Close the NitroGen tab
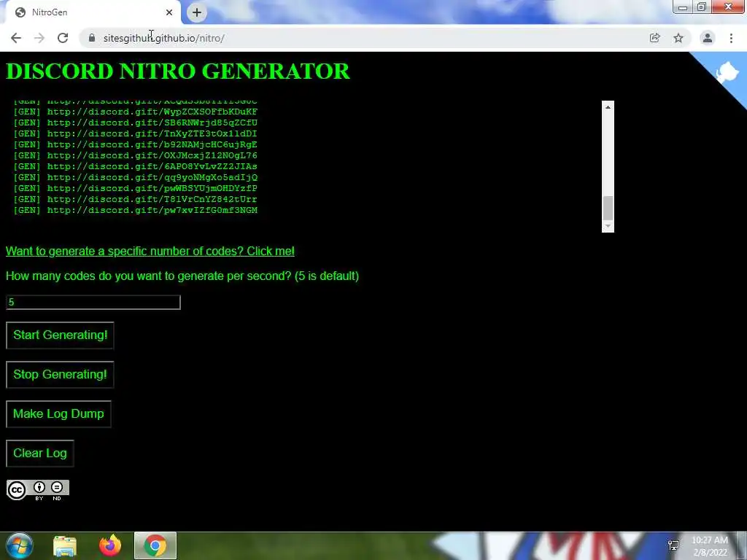Screen dimensions: 747x560 point(169,12)
